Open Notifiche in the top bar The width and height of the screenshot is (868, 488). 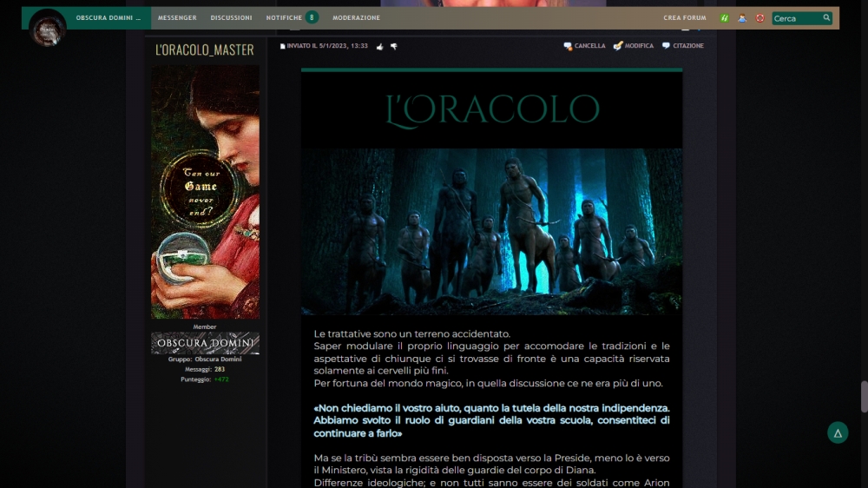284,17
